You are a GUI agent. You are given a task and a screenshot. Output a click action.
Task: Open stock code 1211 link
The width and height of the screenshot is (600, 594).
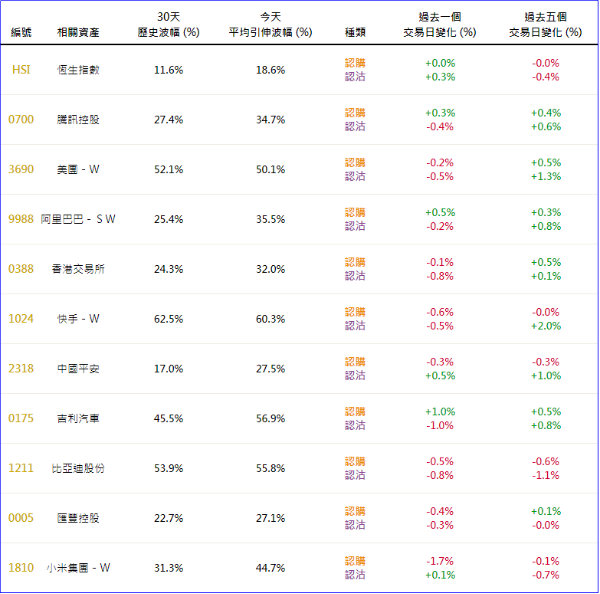click(x=21, y=468)
